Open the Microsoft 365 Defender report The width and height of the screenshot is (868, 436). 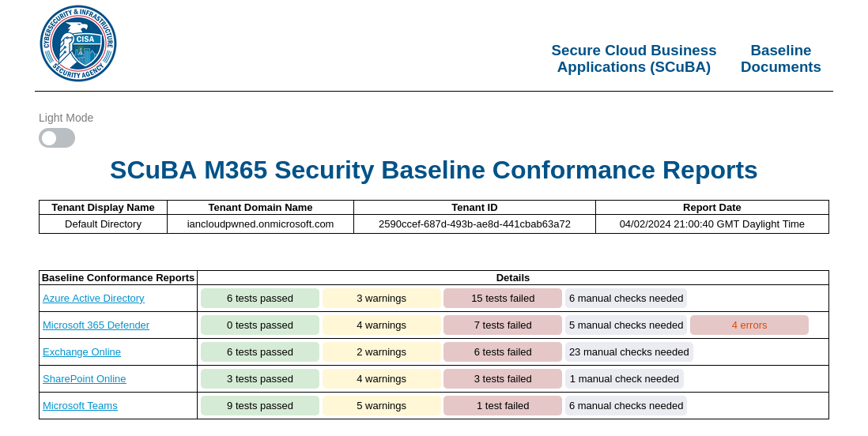click(x=96, y=325)
